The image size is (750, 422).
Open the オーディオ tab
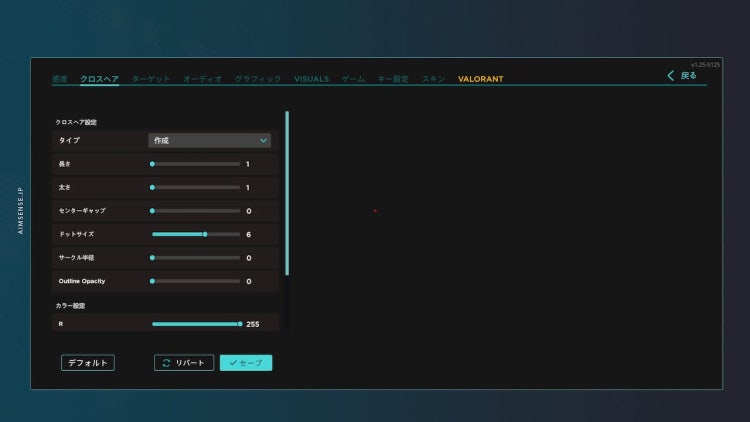202,79
